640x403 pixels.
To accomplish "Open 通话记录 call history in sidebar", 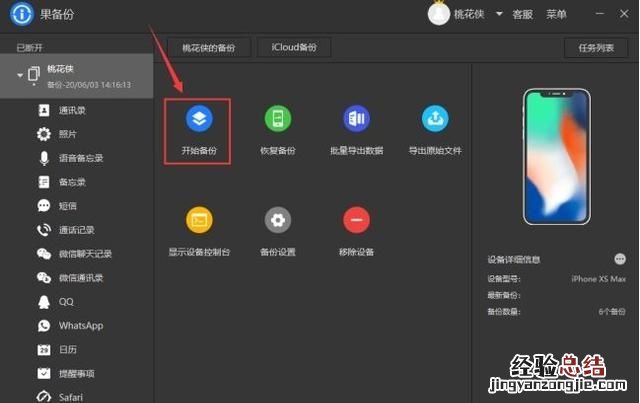I will click(x=76, y=230).
